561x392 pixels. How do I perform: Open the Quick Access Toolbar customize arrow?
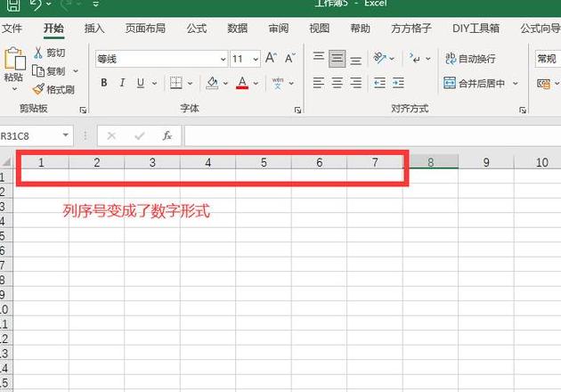(95, 4)
